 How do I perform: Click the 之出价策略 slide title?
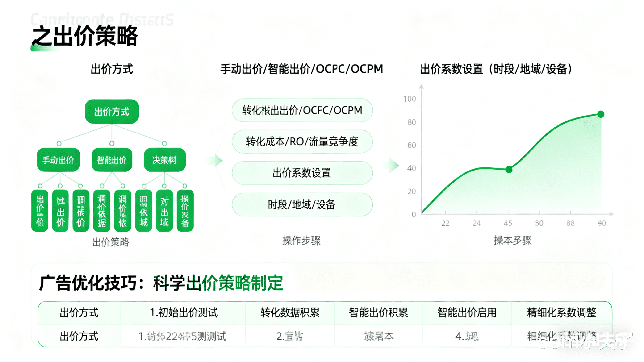point(85,36)
